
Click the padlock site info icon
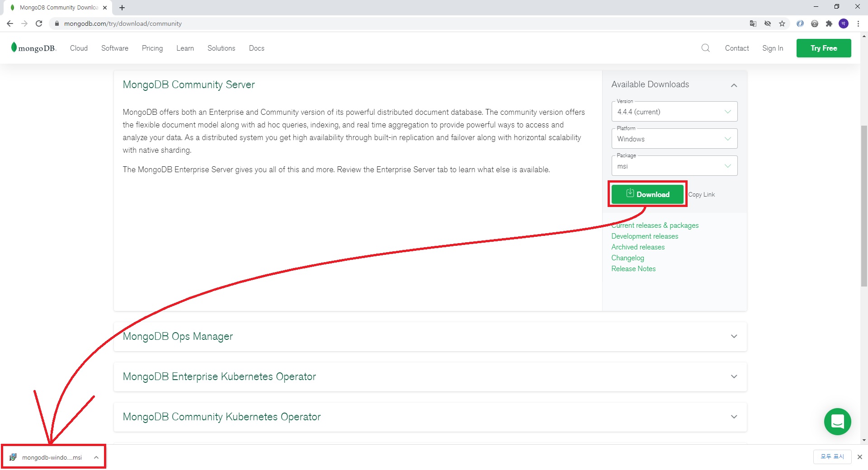tap(57, 23)
